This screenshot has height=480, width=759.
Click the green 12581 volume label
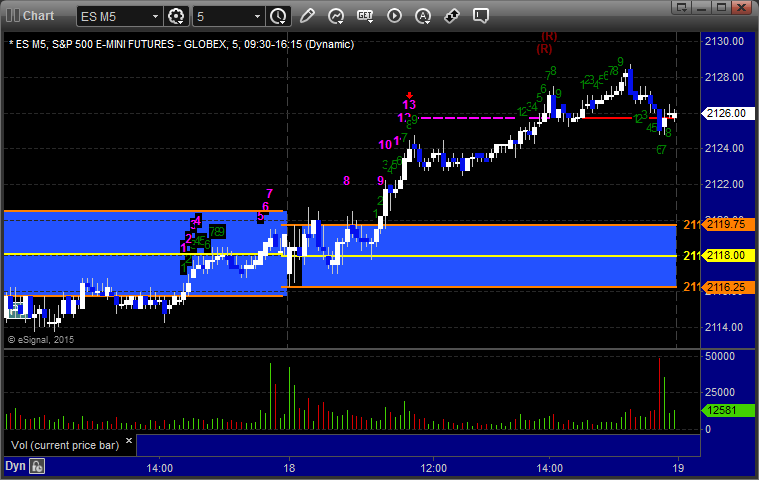pyautogui.click(x=729, y=410)
